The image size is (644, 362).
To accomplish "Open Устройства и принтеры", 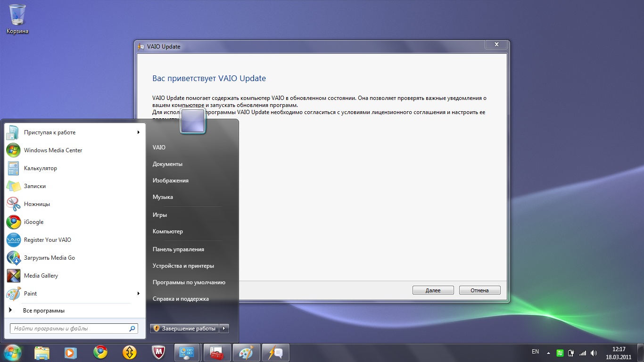I will (x=183, y=266).
